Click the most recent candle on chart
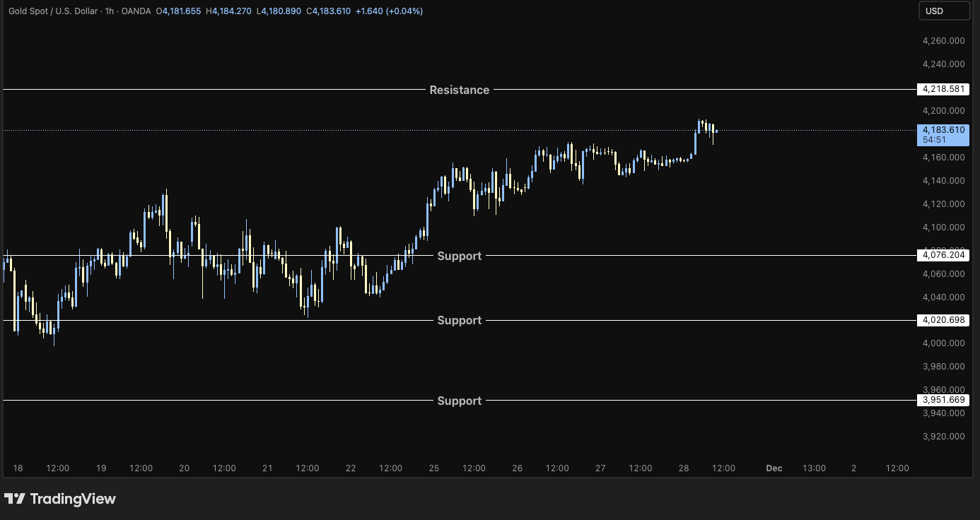 tap(717, 131)
